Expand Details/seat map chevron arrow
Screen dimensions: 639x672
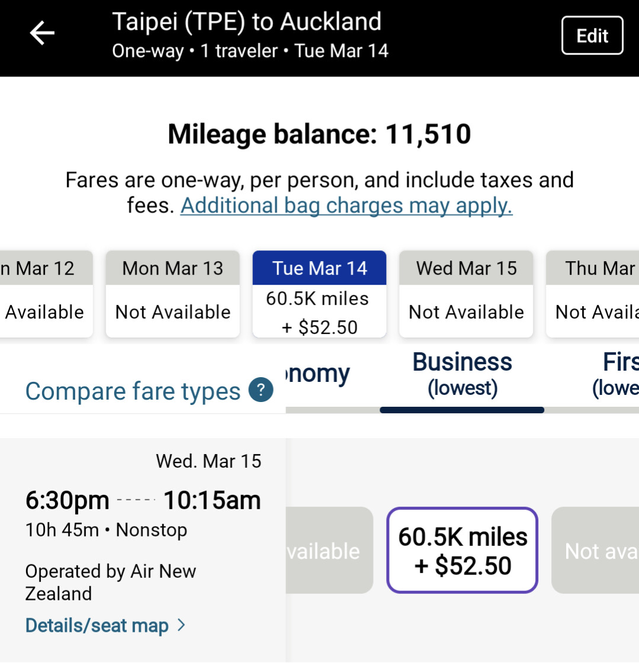point(181,625)
